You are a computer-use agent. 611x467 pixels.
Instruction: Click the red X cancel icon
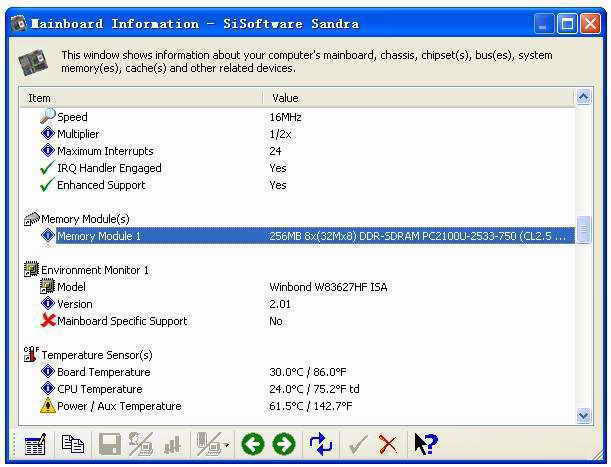tap(388, 444)
